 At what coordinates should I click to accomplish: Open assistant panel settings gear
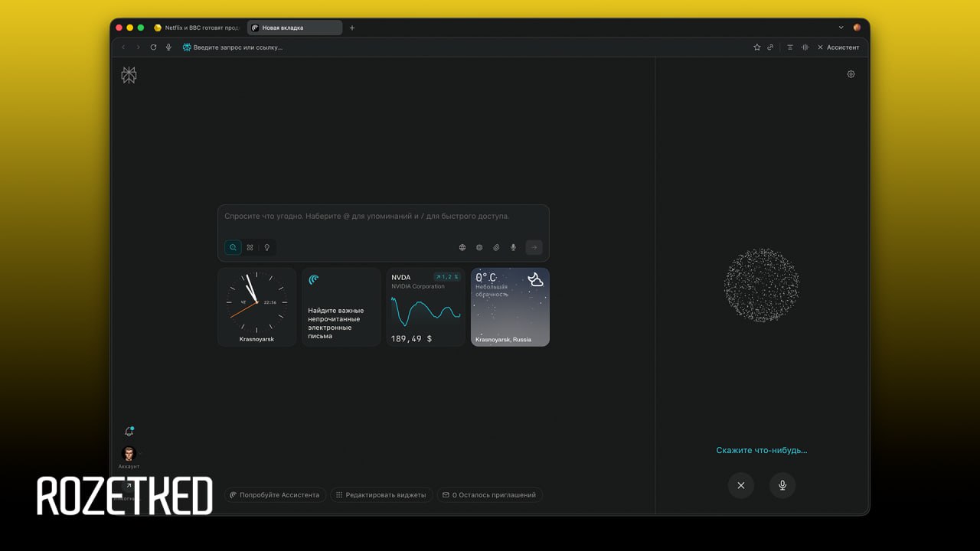851,74
